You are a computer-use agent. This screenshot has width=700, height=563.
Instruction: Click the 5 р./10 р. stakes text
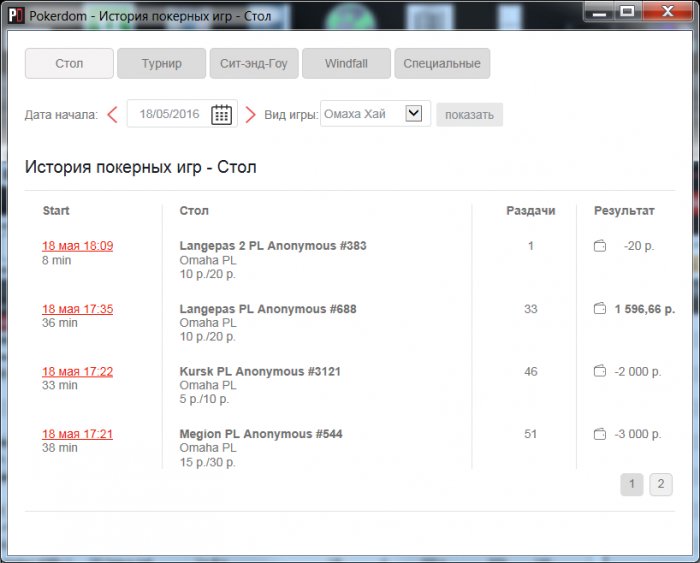pyautogui.click(x=204, y=399)
